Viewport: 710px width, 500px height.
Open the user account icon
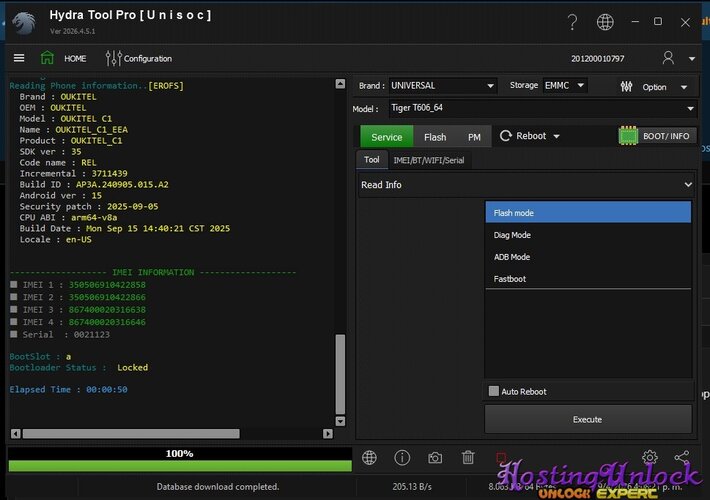(x=667, y=58)
